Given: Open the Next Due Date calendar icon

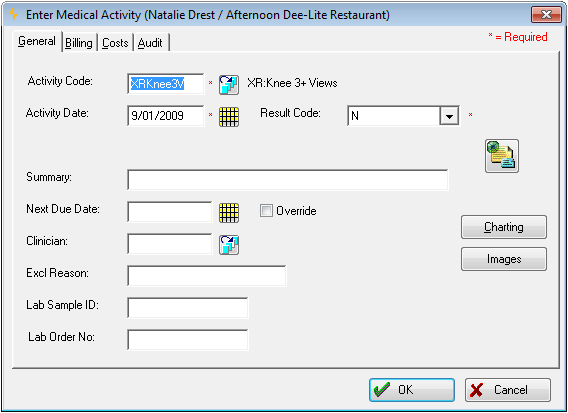Looking at the screenshot, I should pos(229,213).
